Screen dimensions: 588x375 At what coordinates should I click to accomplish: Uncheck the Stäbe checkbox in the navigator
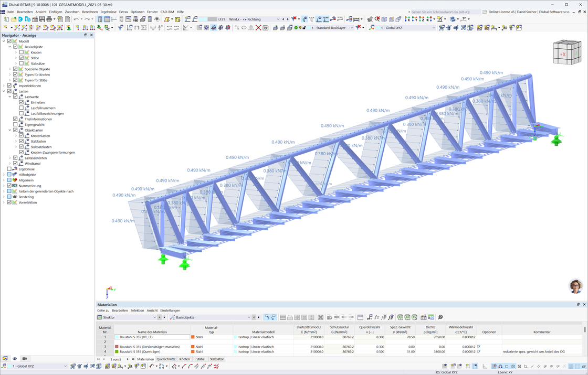coord(20,58)
